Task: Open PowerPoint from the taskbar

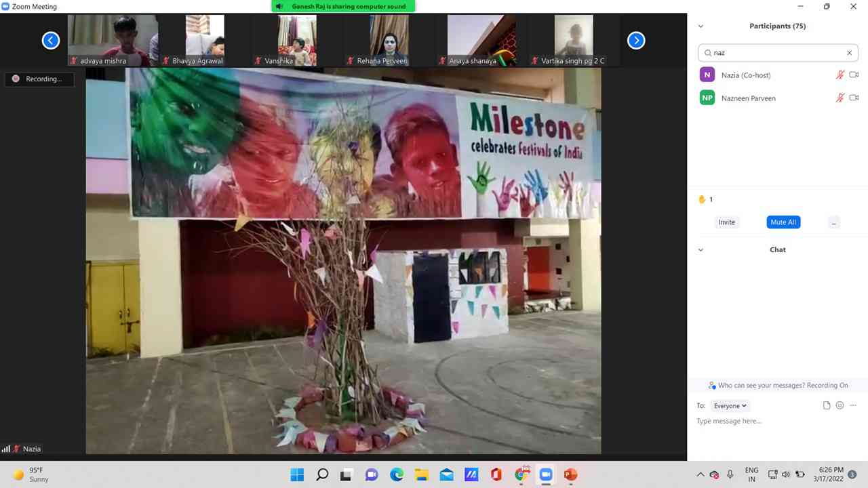Action: pyautogui.click(x=570, y=474)
